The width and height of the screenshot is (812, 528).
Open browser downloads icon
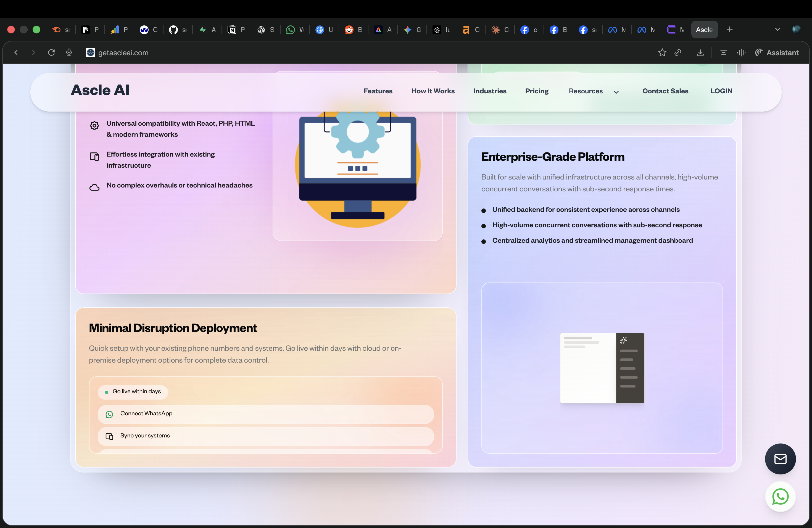700,52
